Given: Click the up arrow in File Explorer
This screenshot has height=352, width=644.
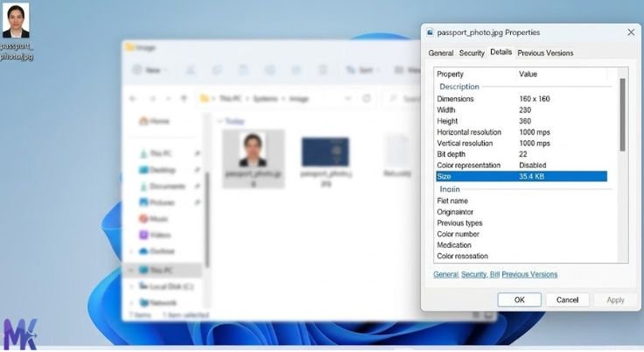Looking at the screenshot, I should [184, 99].
